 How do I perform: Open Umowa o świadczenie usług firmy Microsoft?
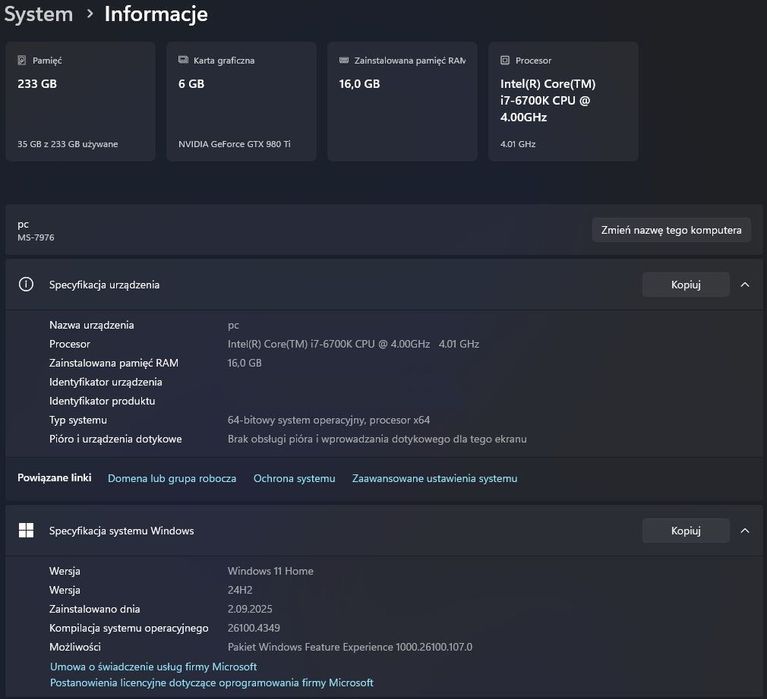point(153,667)
